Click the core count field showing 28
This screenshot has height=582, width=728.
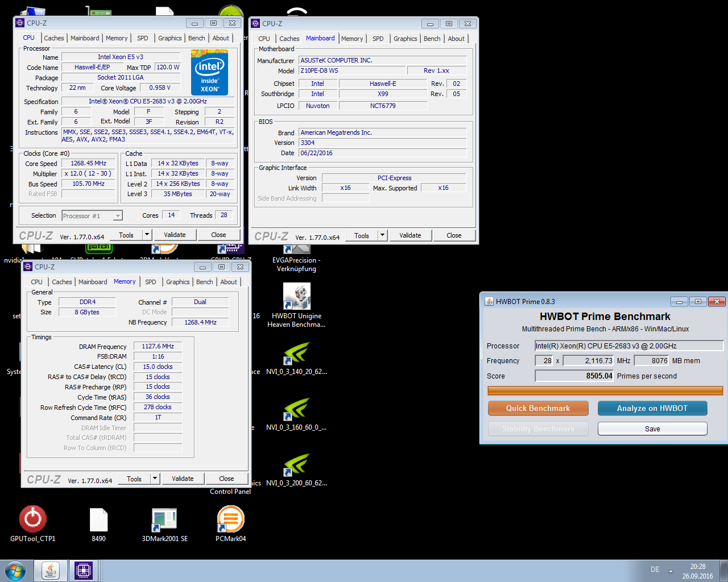click(x=544, y=360)
